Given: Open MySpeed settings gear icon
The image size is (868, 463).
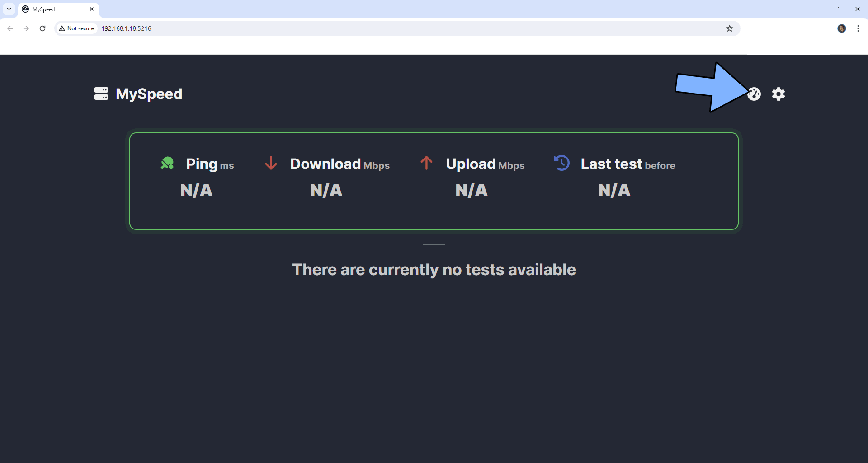Looking at the screenshot, I should tap(778, 94).
